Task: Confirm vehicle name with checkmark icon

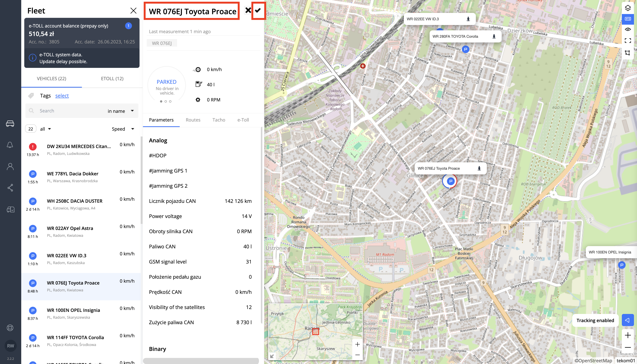Action: click(x=258, y=10)
